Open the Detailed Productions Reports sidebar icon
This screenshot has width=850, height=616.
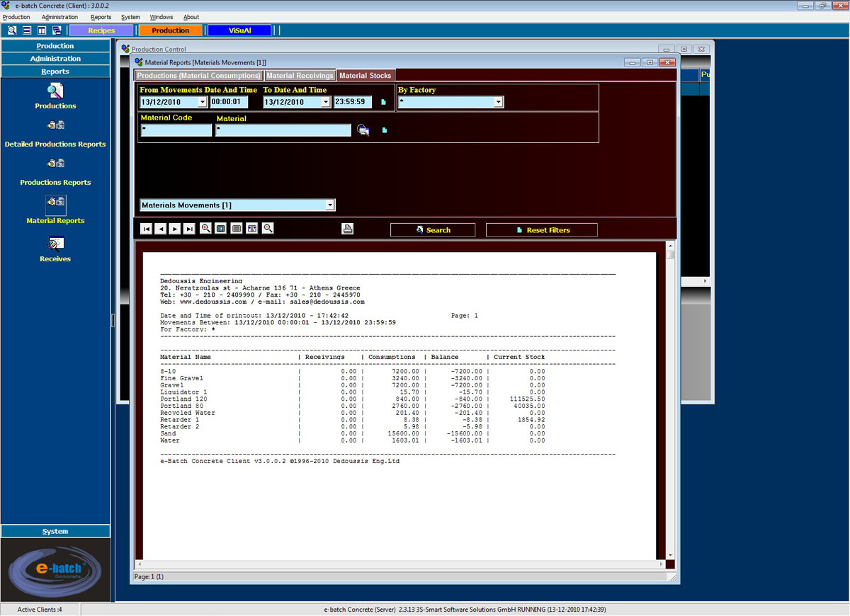pyautogui.click(x=55, y=126)
